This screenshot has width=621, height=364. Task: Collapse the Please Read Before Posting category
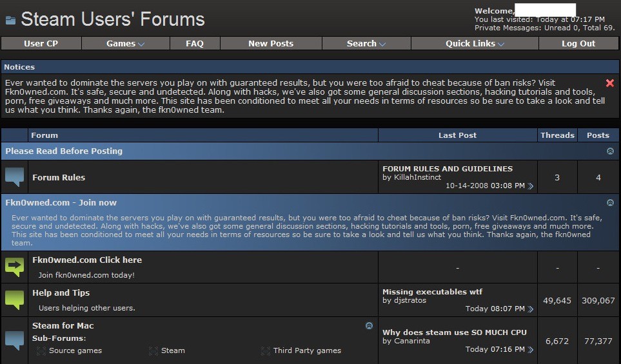tap(610, 151)
